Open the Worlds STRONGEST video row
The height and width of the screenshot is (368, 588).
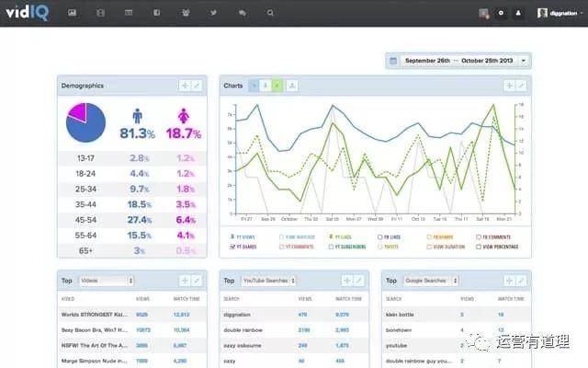coord(131,315)
